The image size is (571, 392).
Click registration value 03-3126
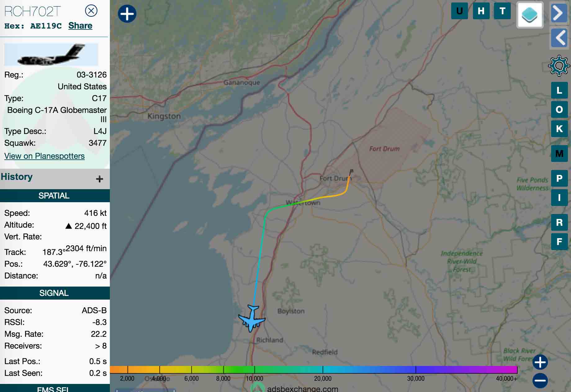point(92,75)
